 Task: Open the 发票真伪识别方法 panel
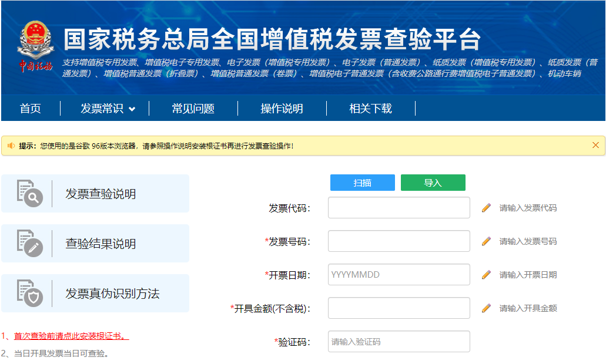[x=95, y=293]
